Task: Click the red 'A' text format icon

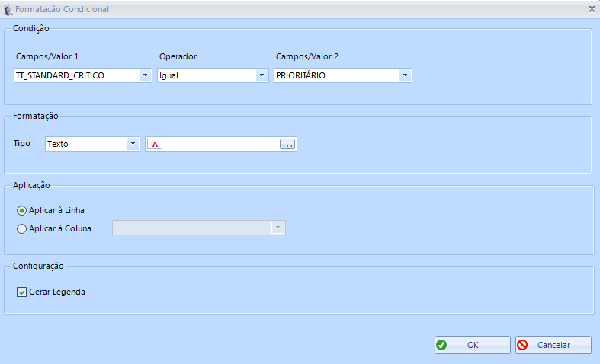Action: pos(156,144)
